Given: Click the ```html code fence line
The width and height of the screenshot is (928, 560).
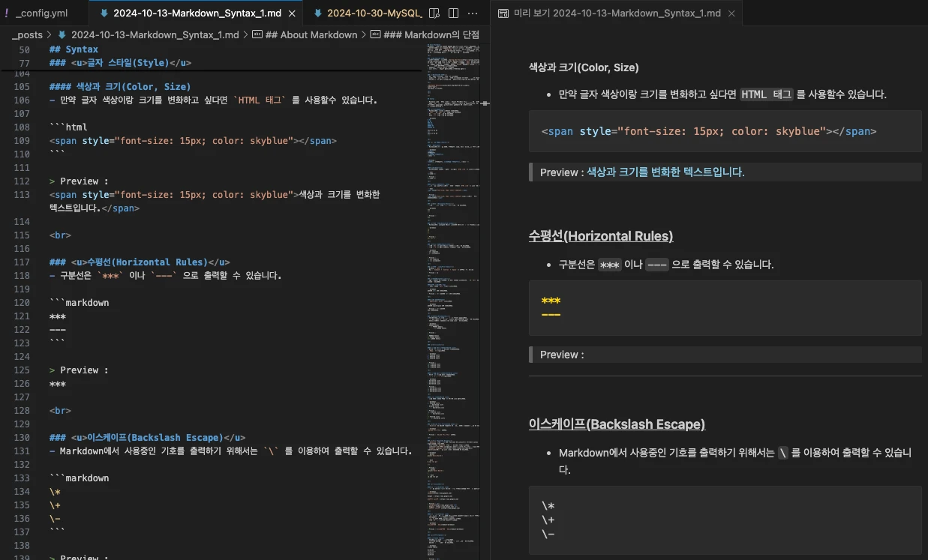Looking at the screenshot, I should pos(68,127).
